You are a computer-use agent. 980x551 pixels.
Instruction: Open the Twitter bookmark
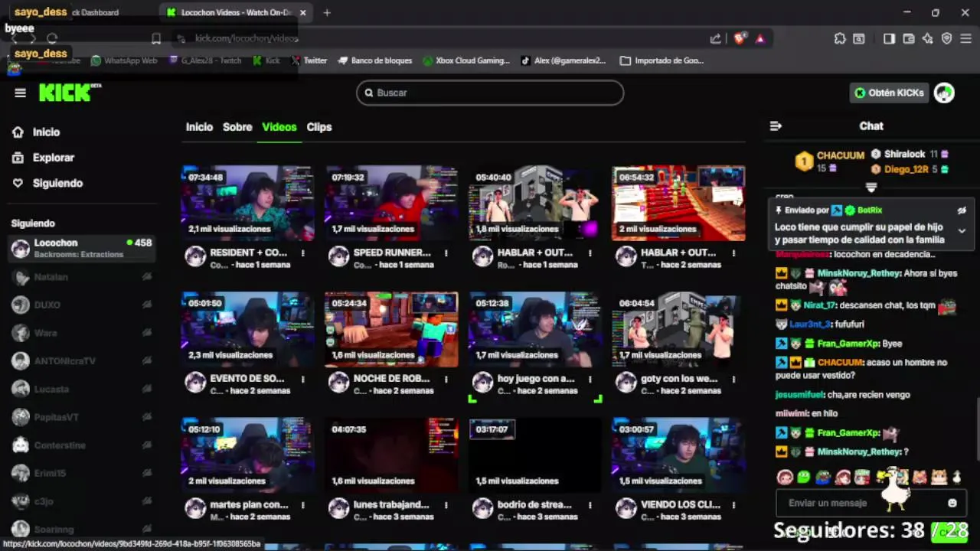pyautogui.click(x=309, y=60)
